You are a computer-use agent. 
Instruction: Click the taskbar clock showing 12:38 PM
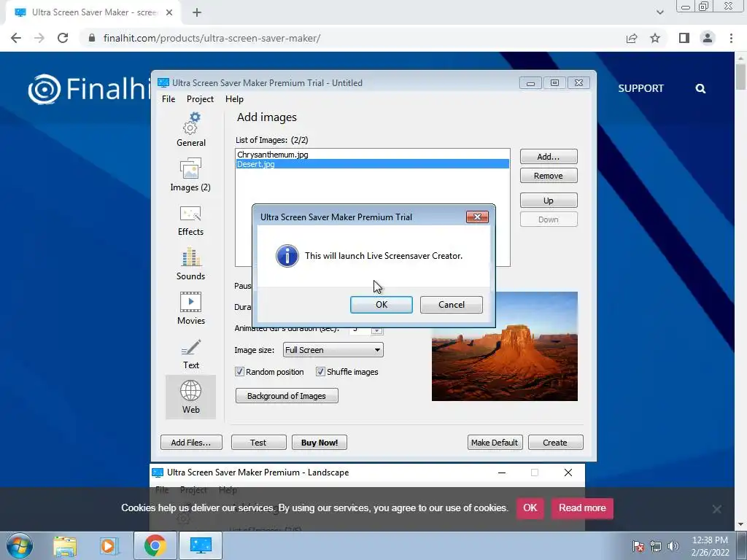tap(710, 546)
